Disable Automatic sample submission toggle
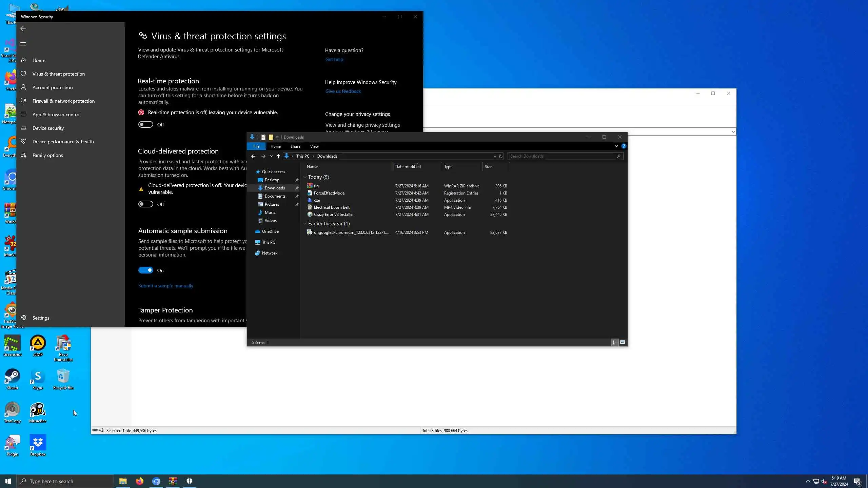 tap(146, 270)
